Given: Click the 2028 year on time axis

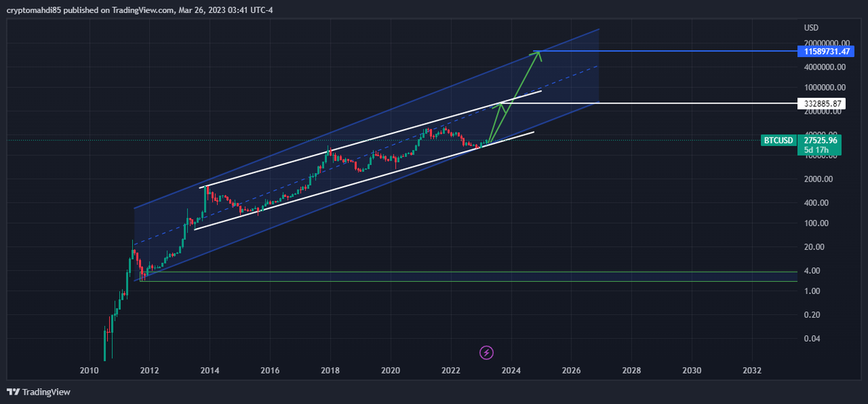Looking at the screenshot, I should point(631,371).
